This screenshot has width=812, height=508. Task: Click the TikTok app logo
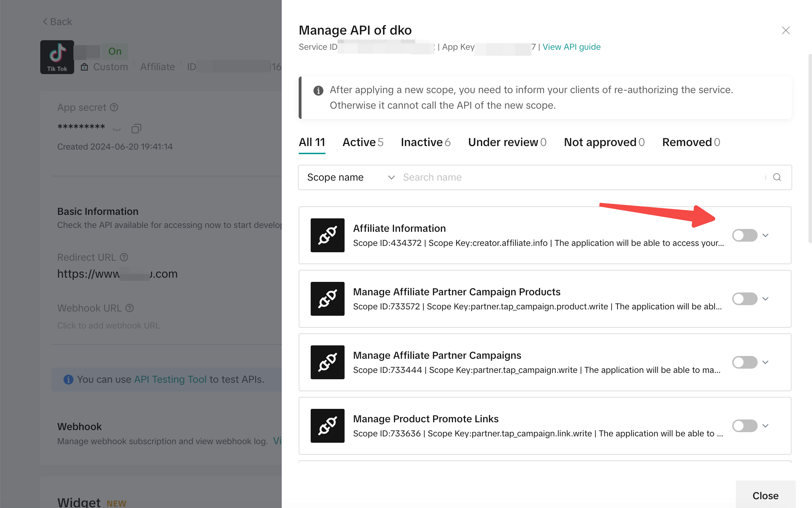coord(57,57)
